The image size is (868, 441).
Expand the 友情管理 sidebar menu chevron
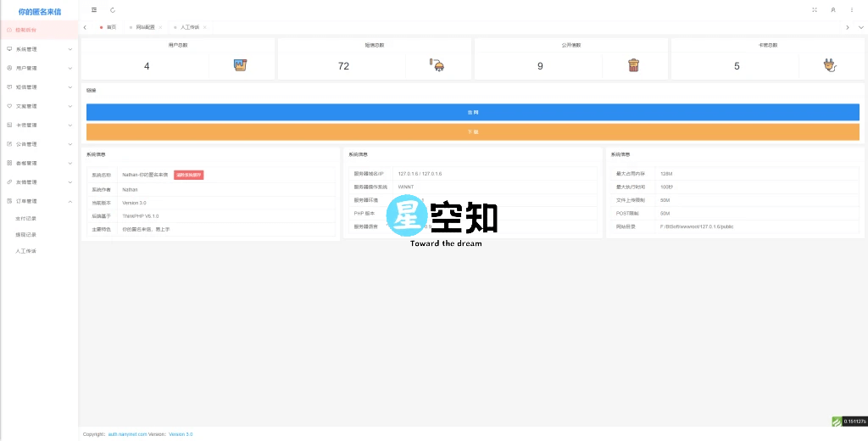click(70, 181)
